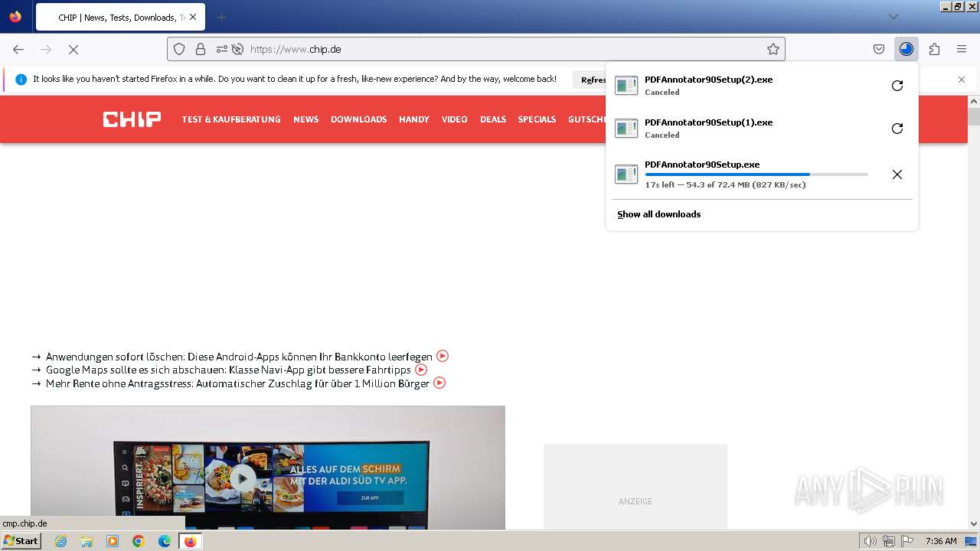Open media player taskbar icon
The image size is (980, 551).
(x=113, y=541)
